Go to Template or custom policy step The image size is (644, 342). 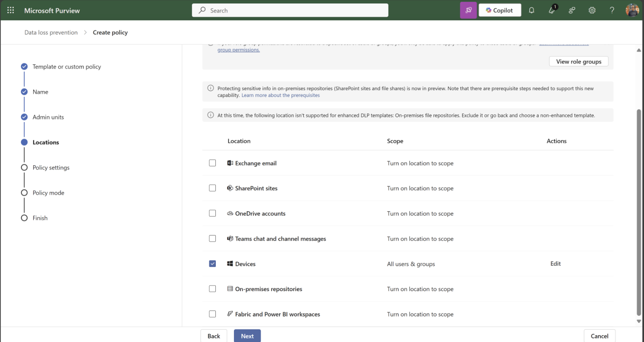(67, 67)
